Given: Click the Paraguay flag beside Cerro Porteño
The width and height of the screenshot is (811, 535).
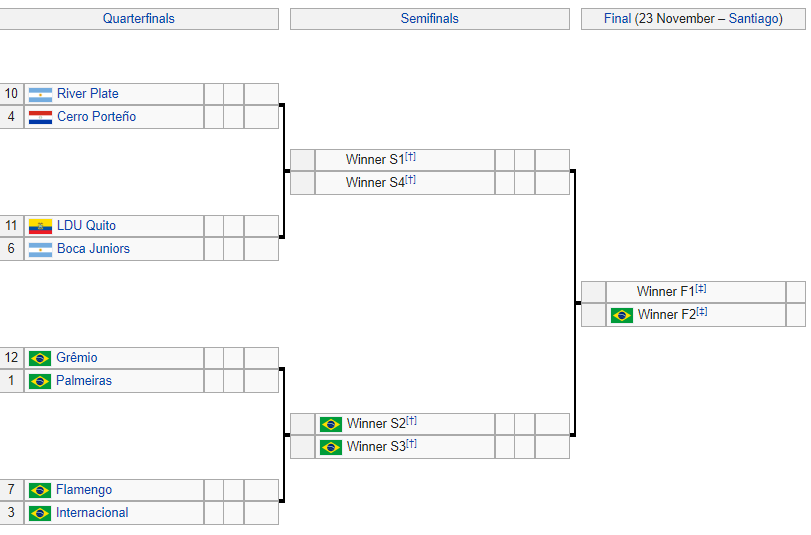Looking at the screenshot, I should 40,117.
